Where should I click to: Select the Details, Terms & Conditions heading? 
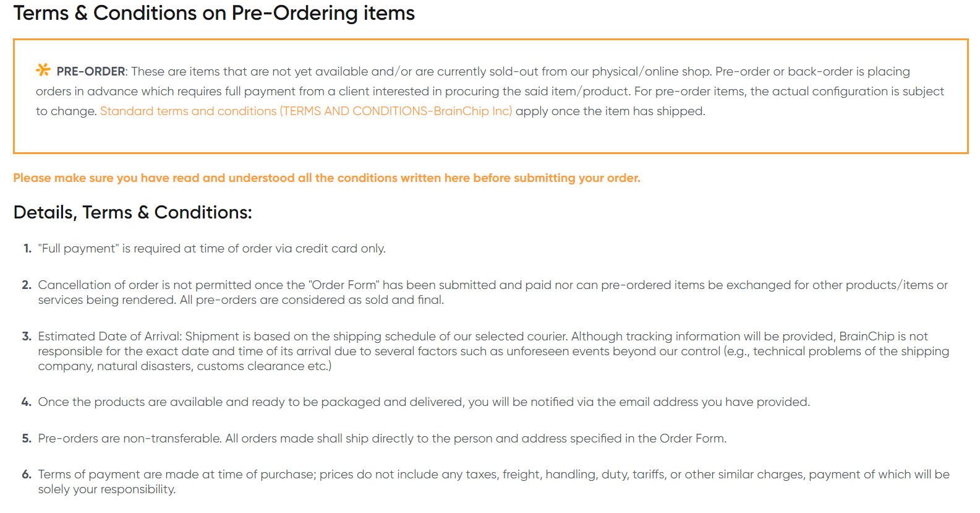tap(132, 212)
